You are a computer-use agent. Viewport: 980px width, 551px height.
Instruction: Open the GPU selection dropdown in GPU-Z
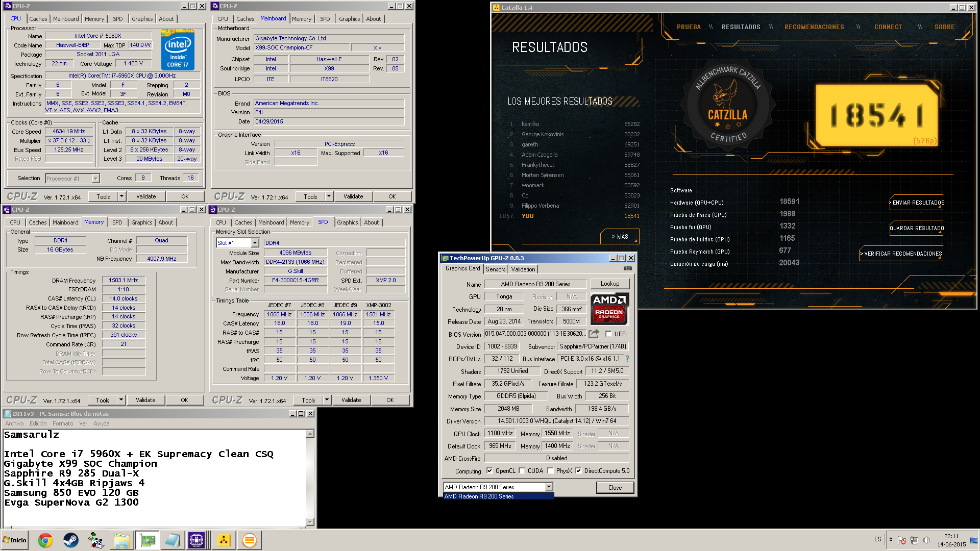(549, 487)
